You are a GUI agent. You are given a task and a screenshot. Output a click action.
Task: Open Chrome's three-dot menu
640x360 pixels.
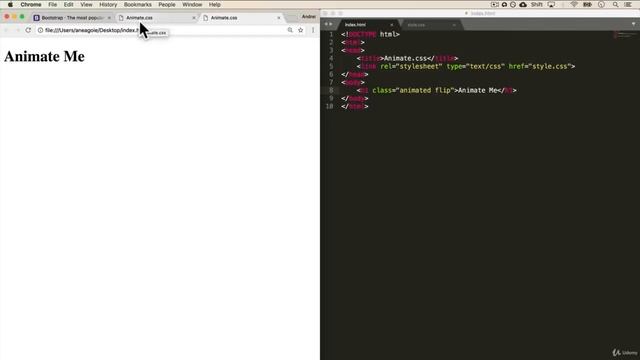tap(313, 30)
